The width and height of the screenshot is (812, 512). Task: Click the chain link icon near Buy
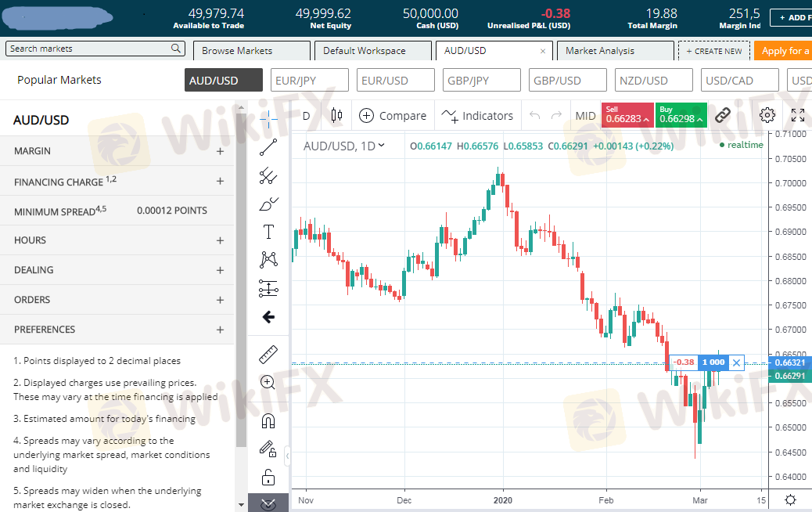point(722,116)
